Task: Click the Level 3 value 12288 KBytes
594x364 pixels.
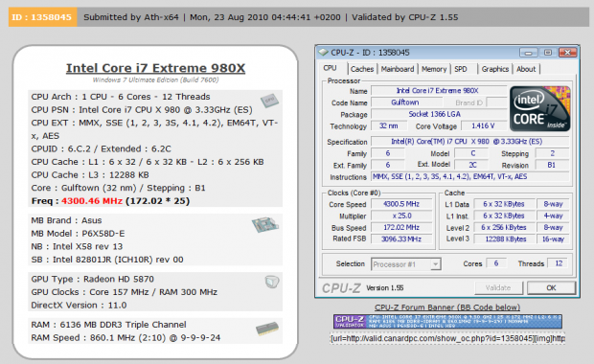Action: tap(504, 239)
